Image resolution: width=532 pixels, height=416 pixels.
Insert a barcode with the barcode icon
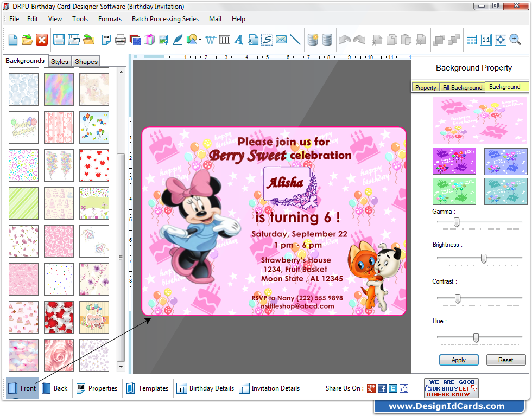tap(225, 40)
